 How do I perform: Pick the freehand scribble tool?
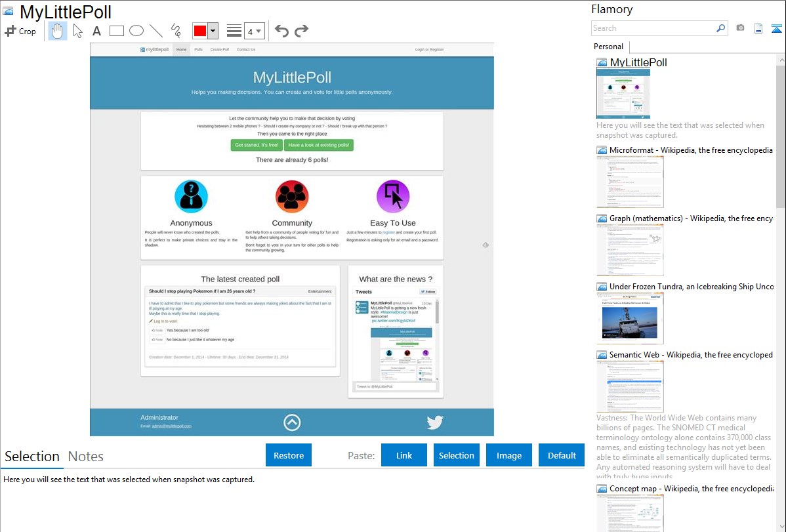coord(176,31)
